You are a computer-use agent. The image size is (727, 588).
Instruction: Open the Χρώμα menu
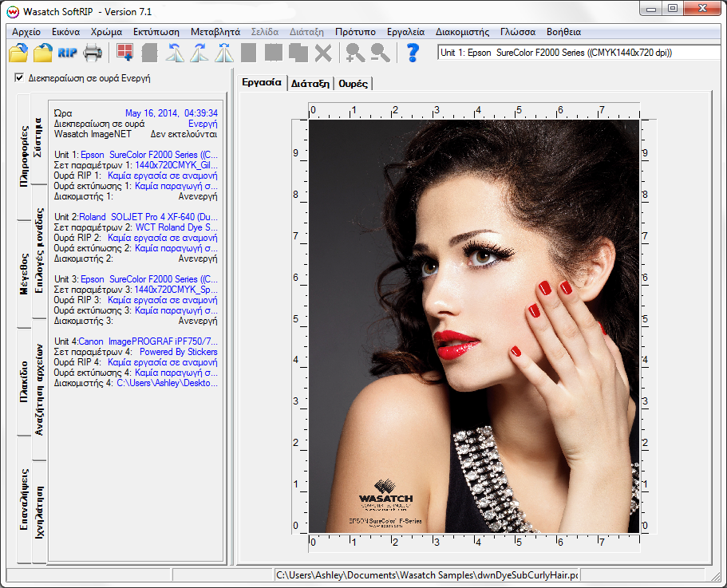point(107,32)
